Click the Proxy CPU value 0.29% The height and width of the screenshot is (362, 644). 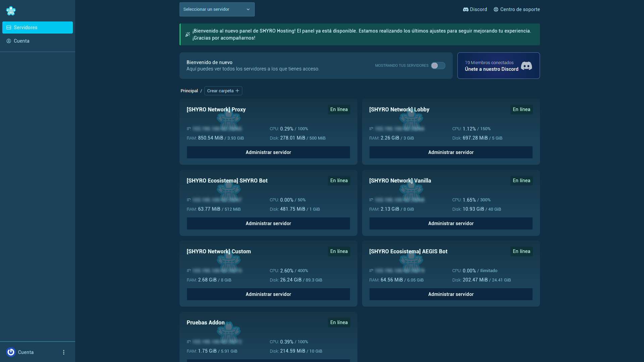click(x=287, y=129)
